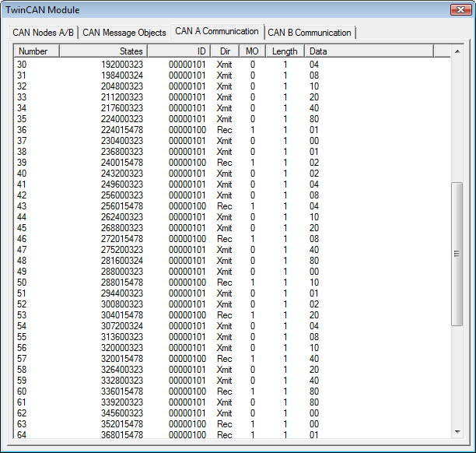
Task: Close the TwinCAN Module window
Action: click(457, 10)
